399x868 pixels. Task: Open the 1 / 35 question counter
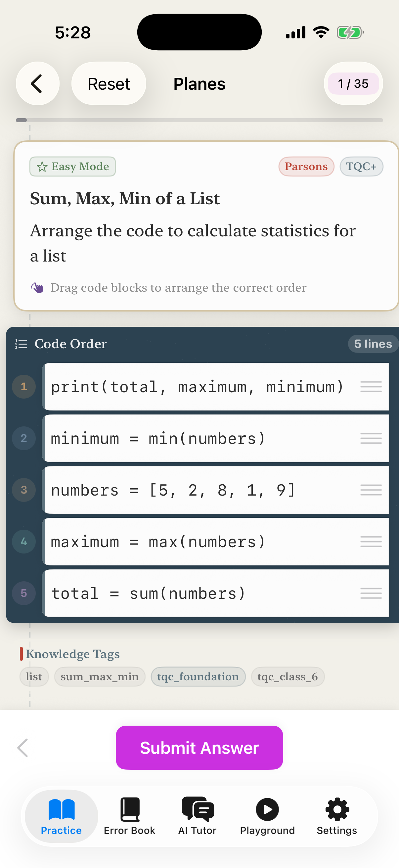click(353, 83)
